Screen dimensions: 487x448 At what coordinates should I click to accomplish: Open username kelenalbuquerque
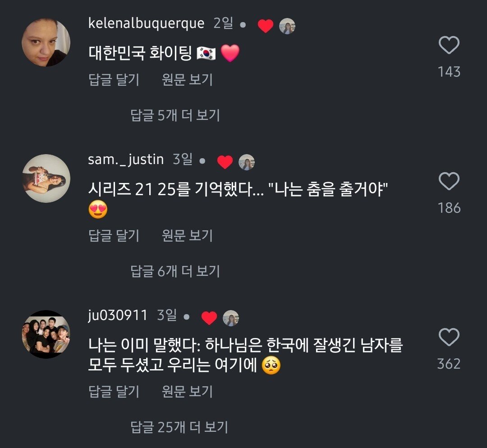pos(147,23)
